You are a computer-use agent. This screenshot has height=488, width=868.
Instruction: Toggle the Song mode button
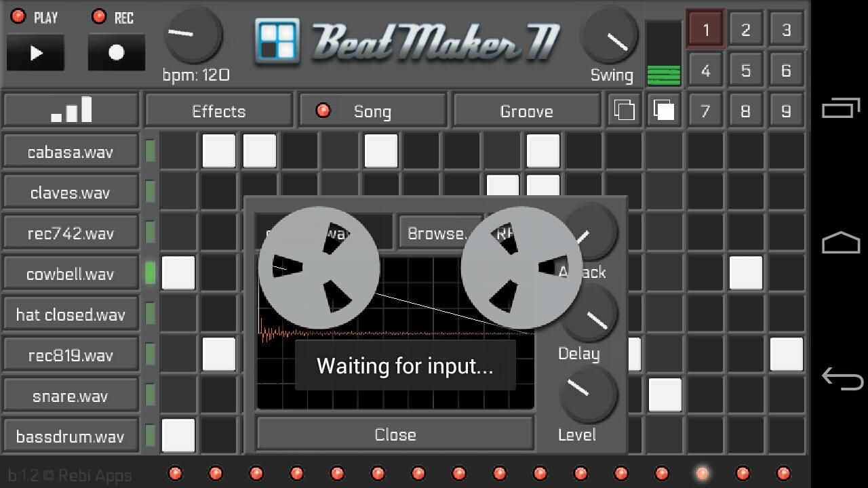tap(372, 110)
